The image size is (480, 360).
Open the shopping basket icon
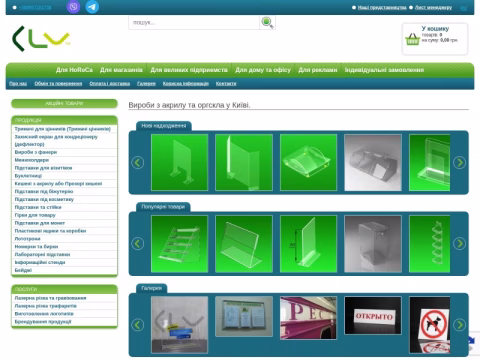point(412,39)
